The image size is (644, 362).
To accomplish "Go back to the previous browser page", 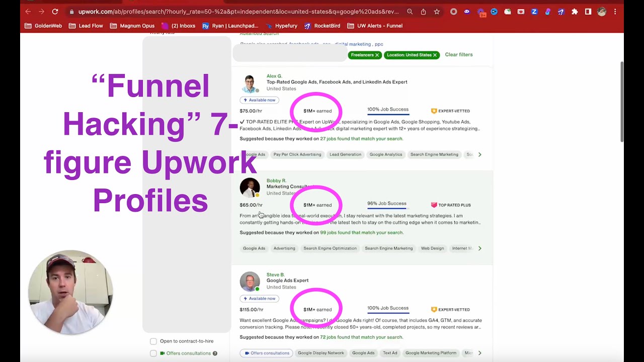I will click(28, 12).
